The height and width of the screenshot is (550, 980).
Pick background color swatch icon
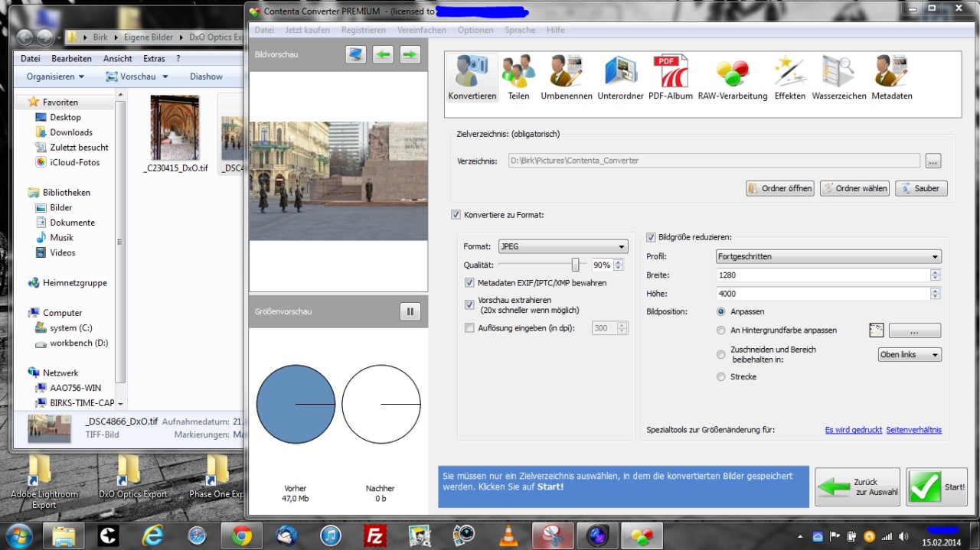(877, 330)
